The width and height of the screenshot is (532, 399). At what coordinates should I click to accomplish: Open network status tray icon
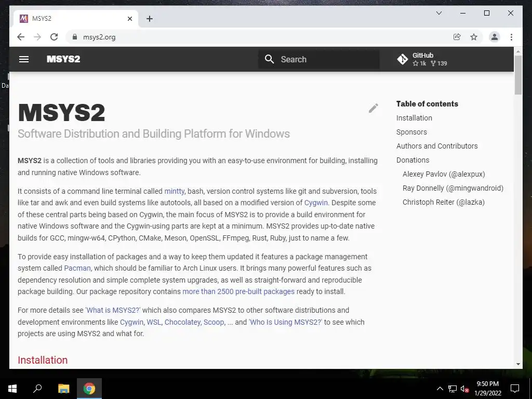pyautogui.click(x=453, y=389)
